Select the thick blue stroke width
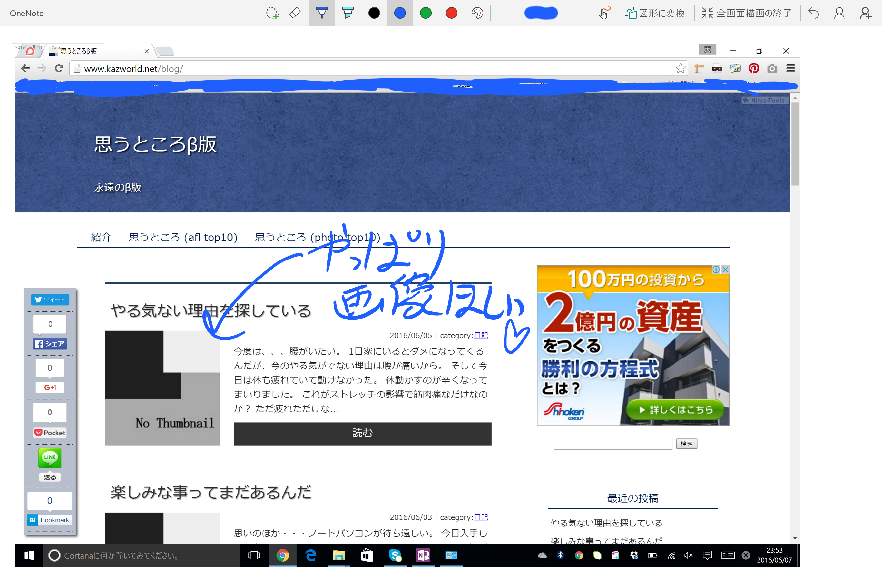Image resolution: width=882 pixels, height=588 pixels. pyautogui.click(x=541, y=13)
